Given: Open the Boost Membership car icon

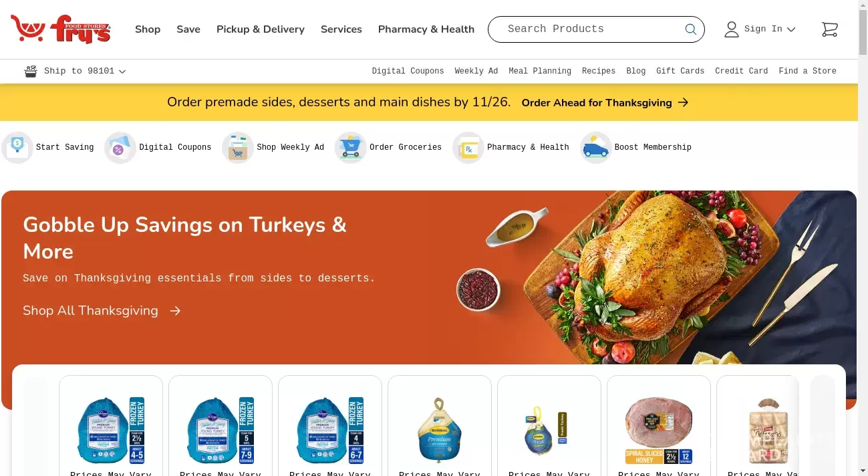Looking at the screenshot, I should click(x=595, y=147).
